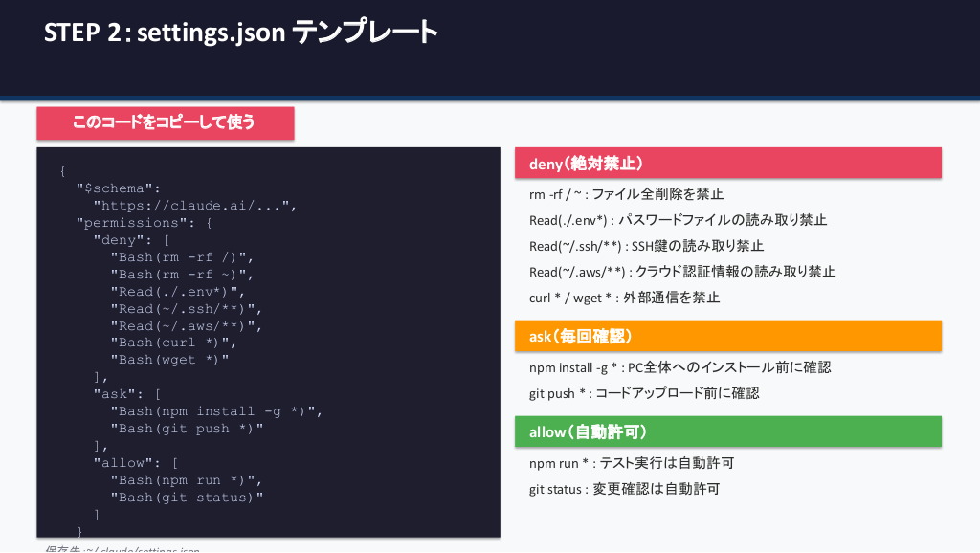Click the slide title 'STEP 2: settings.json テンプレート'
This screenshot has height=553, width=980.
[240, 33]
